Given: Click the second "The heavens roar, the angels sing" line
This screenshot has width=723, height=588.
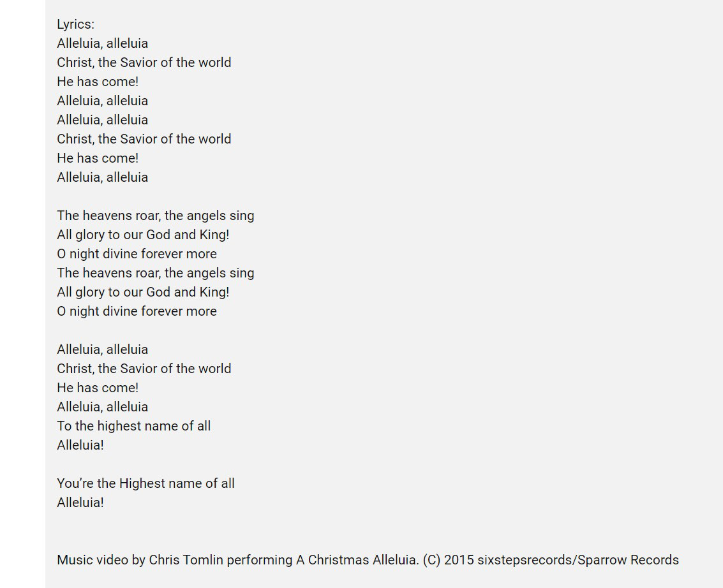Looking at the screenshot, I should 155,273.
